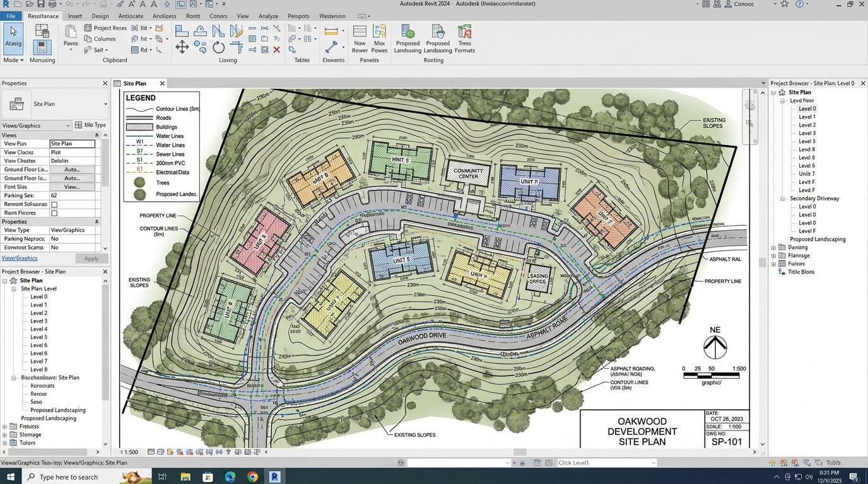Select the Move tool with four arrows
Image resolution: width=868 pixels, height=484 pixels.
click(x=182, y=47)
